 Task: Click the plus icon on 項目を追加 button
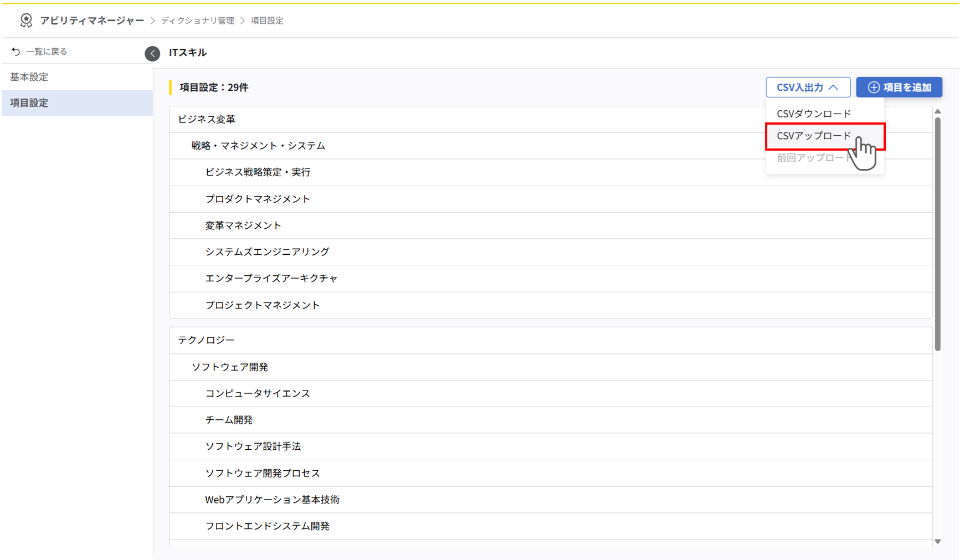(874, 87)
